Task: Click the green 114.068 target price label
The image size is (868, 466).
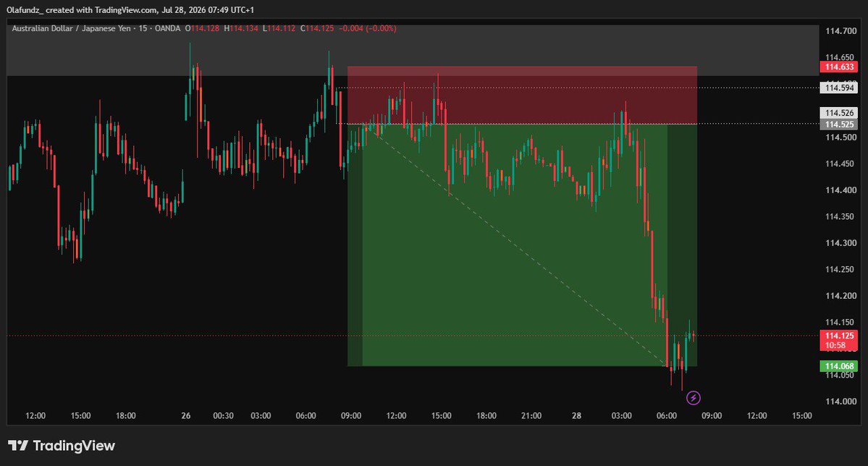Action: click(x=838, y=366)
